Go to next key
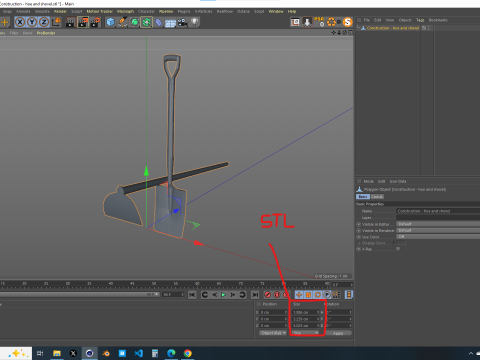 click(x=242, y=295)
